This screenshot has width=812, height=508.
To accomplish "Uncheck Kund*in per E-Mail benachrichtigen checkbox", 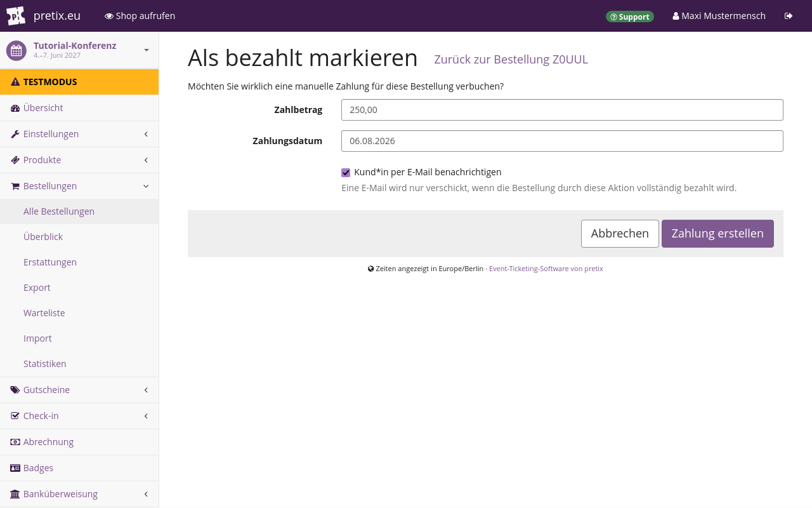I will pyautogui.click(x=346, y=173).
